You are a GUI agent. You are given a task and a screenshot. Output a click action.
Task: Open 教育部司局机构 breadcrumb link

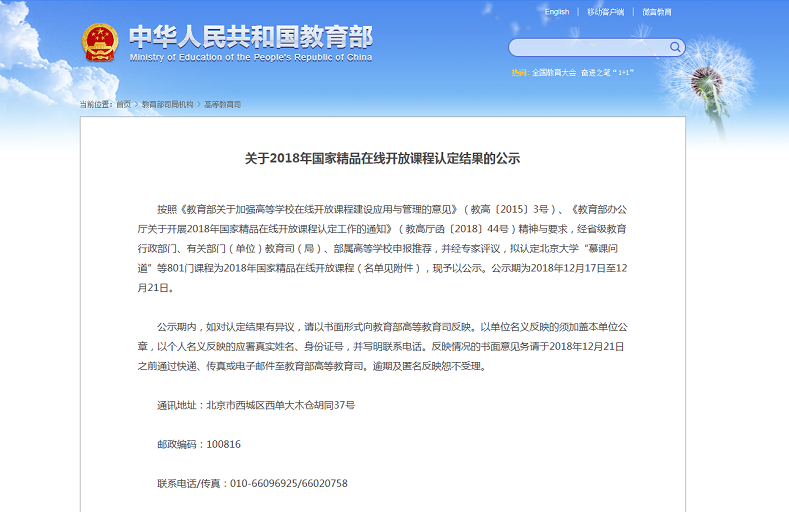pos(167,104)
